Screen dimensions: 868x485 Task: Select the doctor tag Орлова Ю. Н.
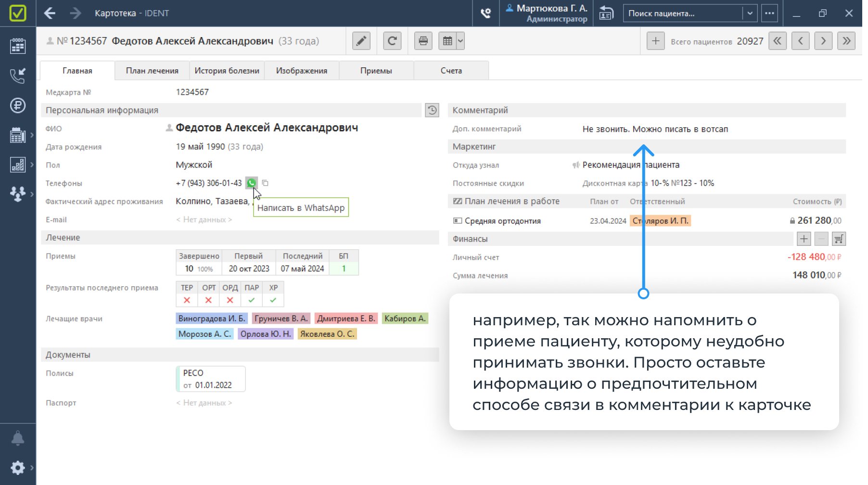coord(266,334)
